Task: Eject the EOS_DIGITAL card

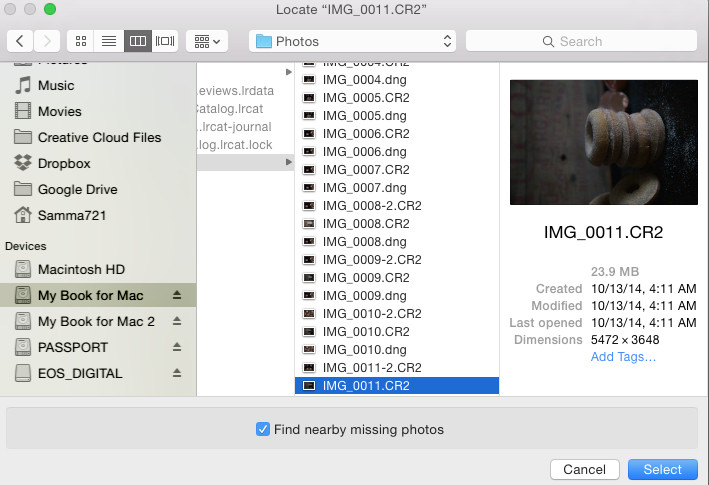Action: pyautogui.click(x=177, y=373)
